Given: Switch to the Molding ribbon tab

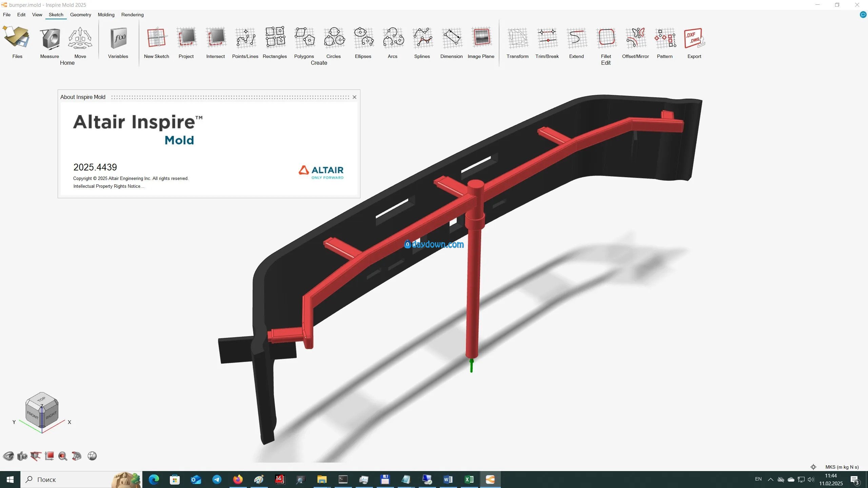Looking at the screenshot, I should pos(106,15).
